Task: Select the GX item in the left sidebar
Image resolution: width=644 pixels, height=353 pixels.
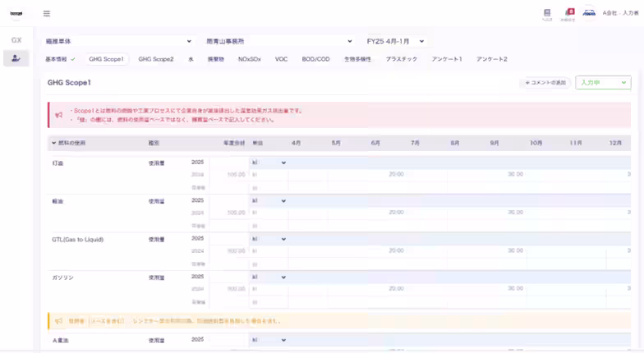Action: (x=16, y=40)
